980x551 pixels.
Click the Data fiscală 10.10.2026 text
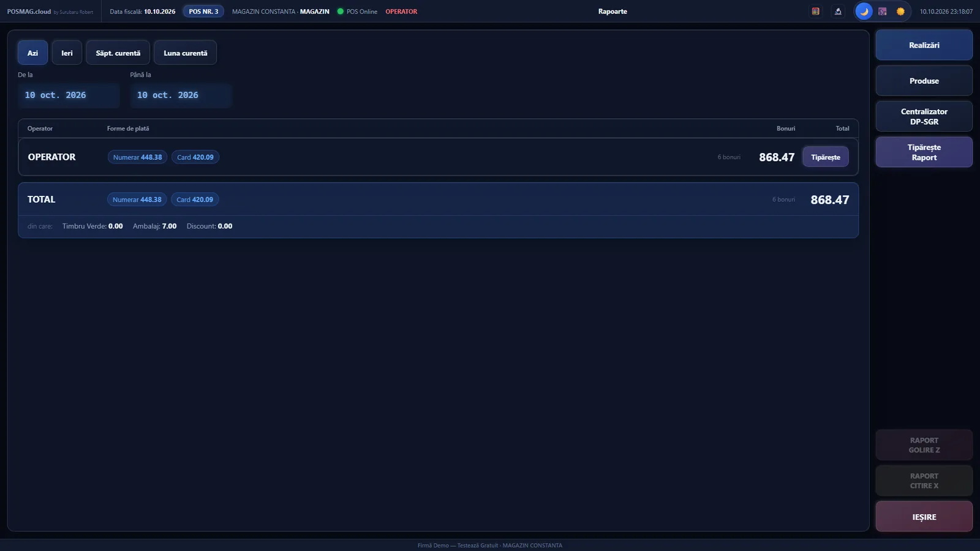(143, 12)
